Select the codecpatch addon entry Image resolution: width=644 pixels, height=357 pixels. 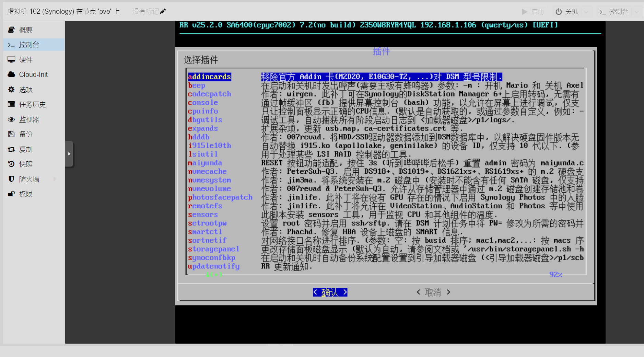click(210, 94)
